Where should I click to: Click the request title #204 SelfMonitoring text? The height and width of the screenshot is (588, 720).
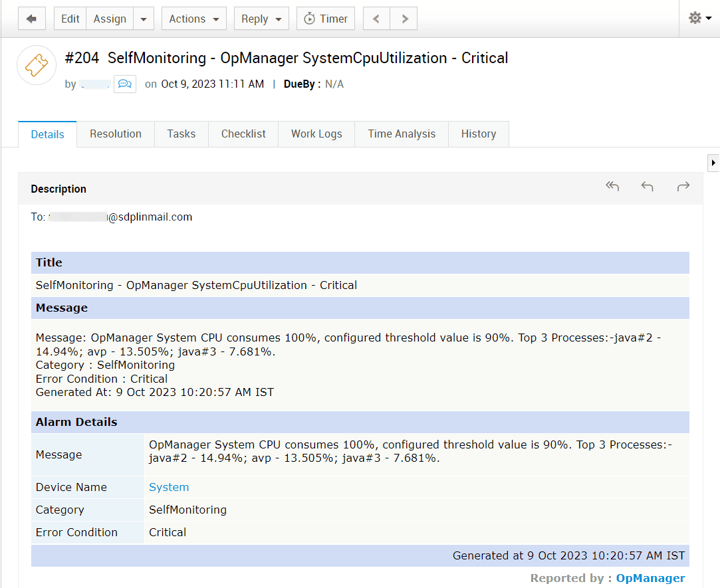(x=287, y=58)
